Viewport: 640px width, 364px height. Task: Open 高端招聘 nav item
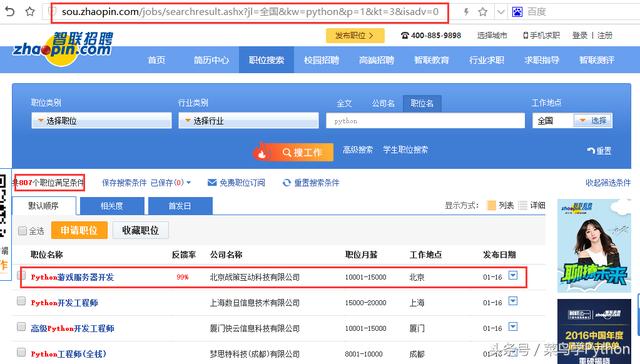coord(376,60)
